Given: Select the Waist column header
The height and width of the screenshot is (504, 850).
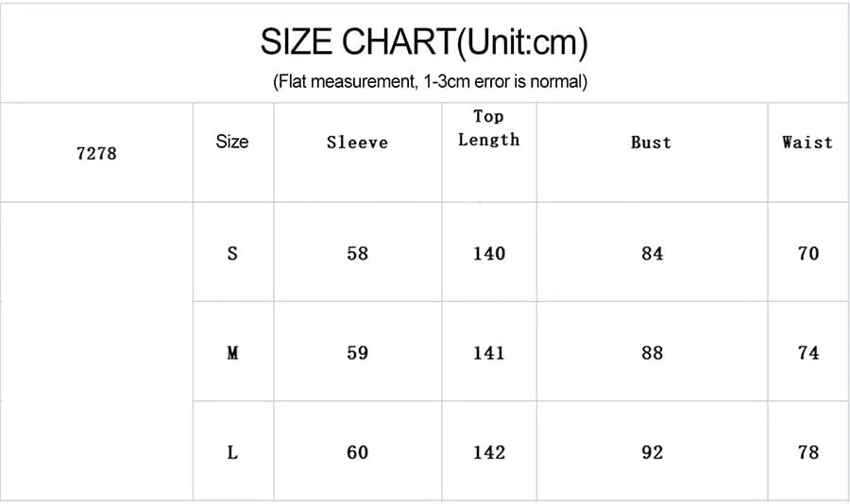Looking at the screenshot, I should [807, 143].
